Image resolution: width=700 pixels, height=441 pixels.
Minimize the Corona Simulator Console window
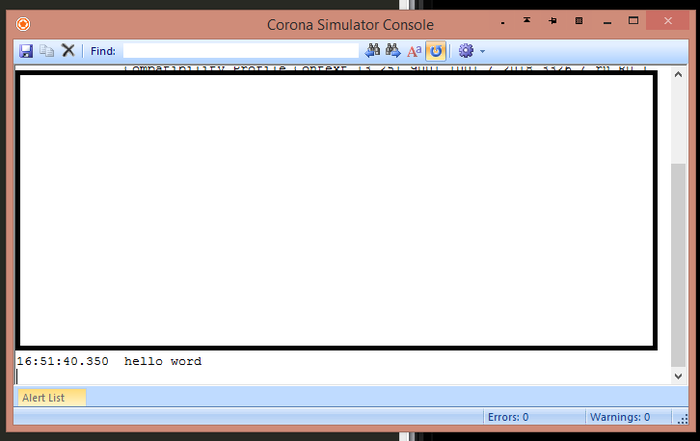pyautogui.click(x=607, y=21)
